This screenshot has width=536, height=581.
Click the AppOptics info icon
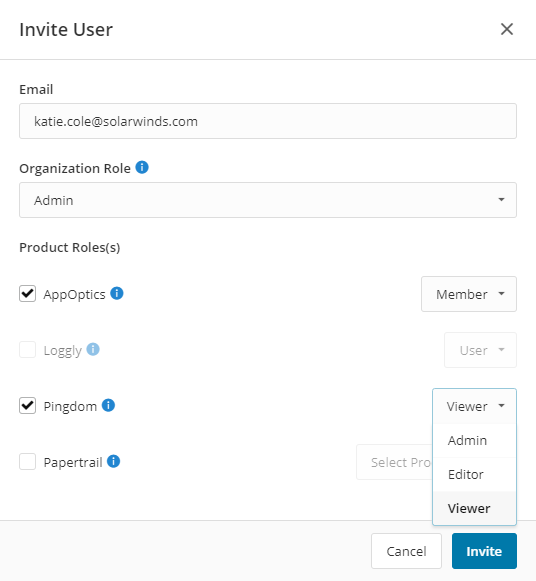(x=117, y=293)
